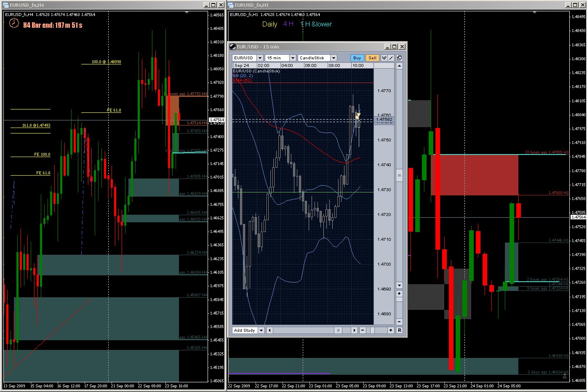587x392 pixels.
Task: Activate the EURUSD_fx,H1 window title bar
Action: tap(379, 5)
